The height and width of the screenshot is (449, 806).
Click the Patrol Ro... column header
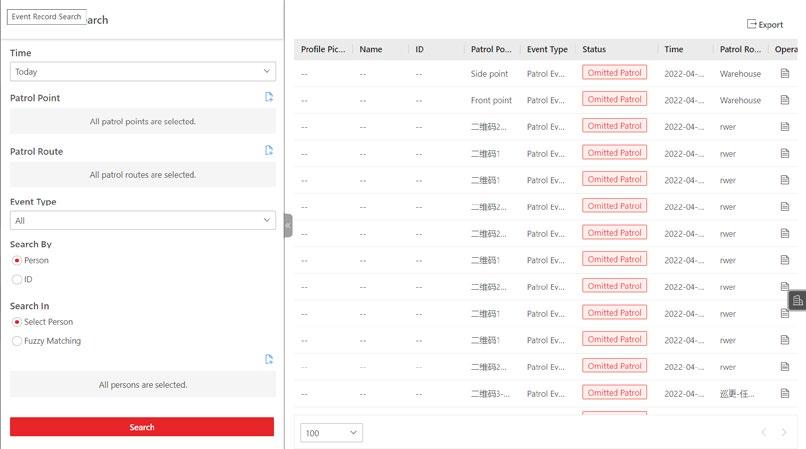point(740,49)
